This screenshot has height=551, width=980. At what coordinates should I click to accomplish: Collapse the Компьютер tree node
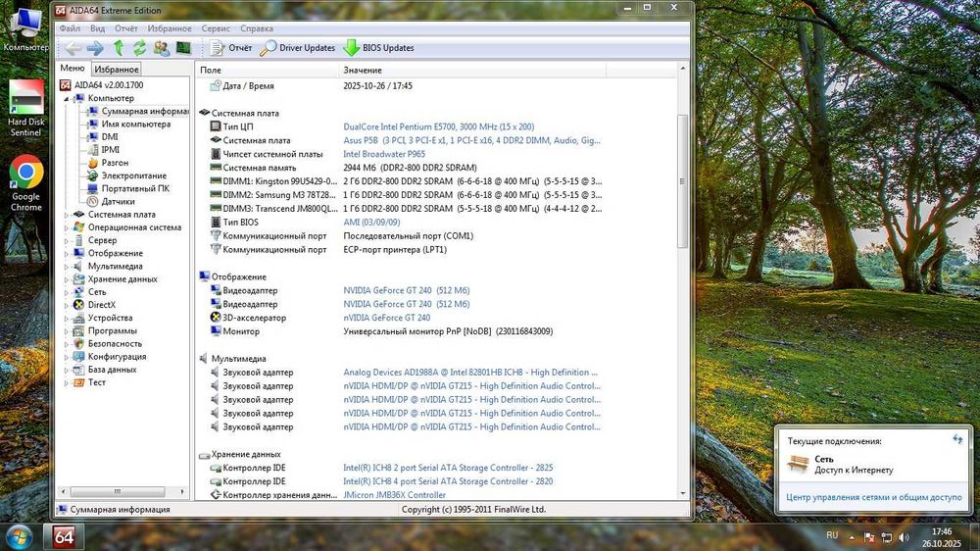[x=66, y=99]
